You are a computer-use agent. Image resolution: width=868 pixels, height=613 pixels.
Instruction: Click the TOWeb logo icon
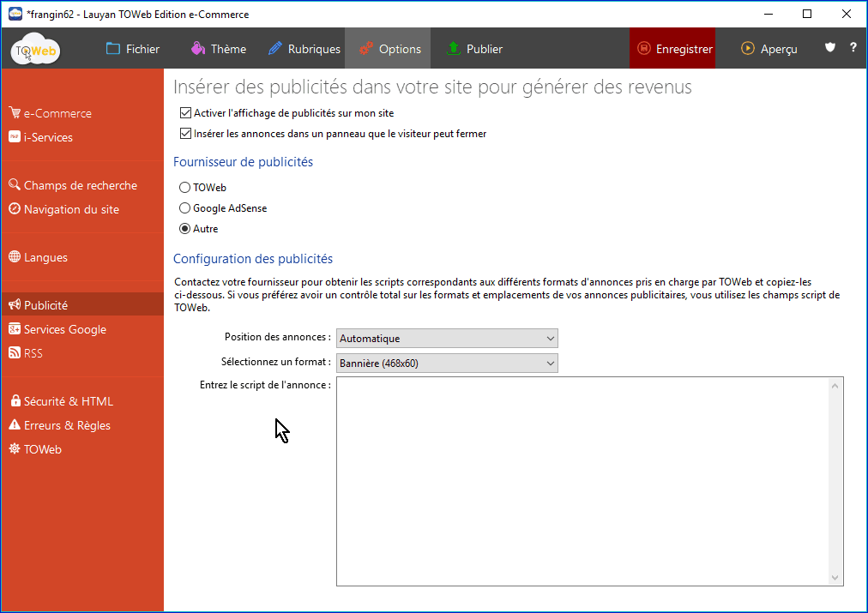coord(36,51)
